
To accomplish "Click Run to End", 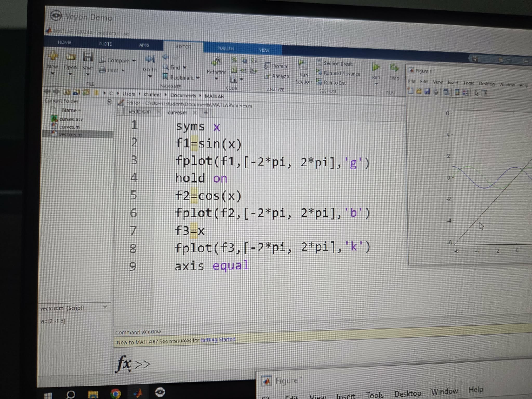I will click(331, 82).
